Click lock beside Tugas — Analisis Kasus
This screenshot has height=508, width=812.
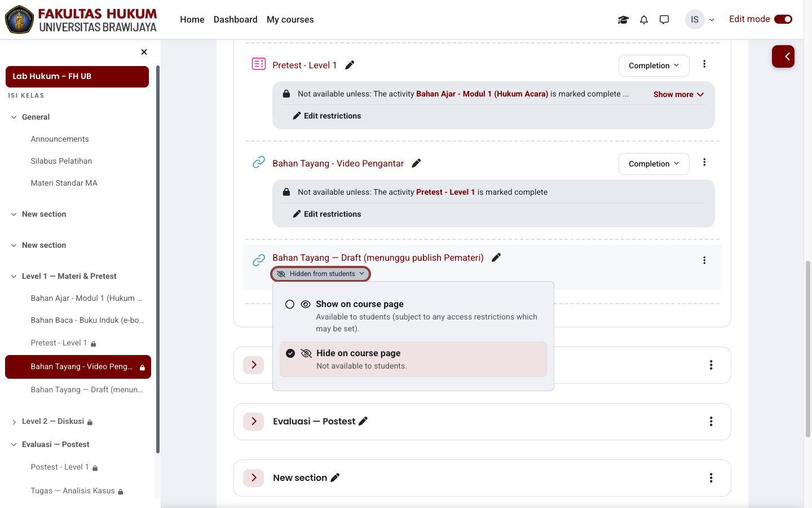click(x=120, y=492)
